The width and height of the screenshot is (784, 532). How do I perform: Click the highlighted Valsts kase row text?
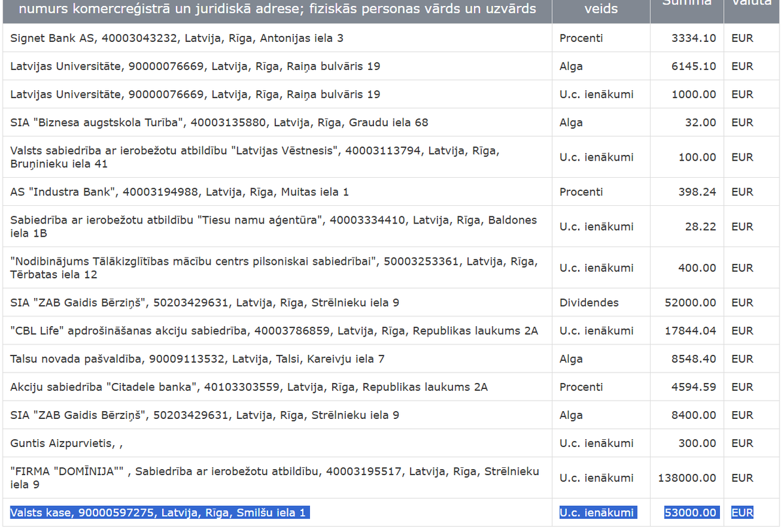(160, 512)
